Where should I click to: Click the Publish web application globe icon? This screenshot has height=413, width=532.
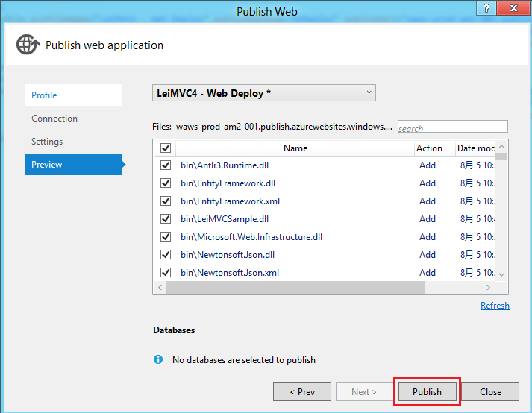click(28, 45)
